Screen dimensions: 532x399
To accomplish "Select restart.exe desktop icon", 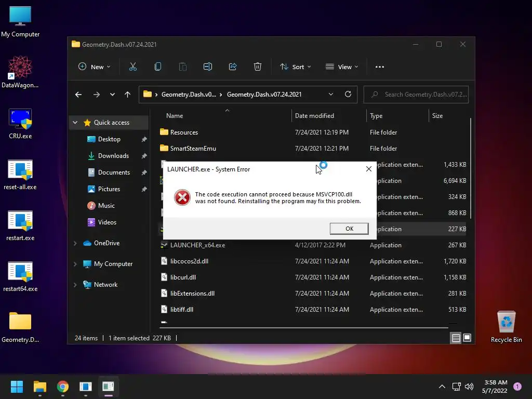I will coord(20,225).
